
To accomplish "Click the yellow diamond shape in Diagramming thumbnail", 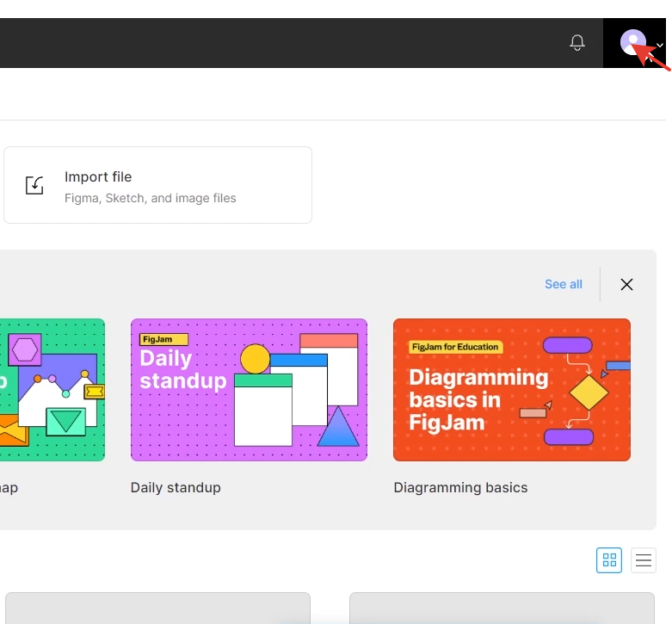I will coord(589,392).
